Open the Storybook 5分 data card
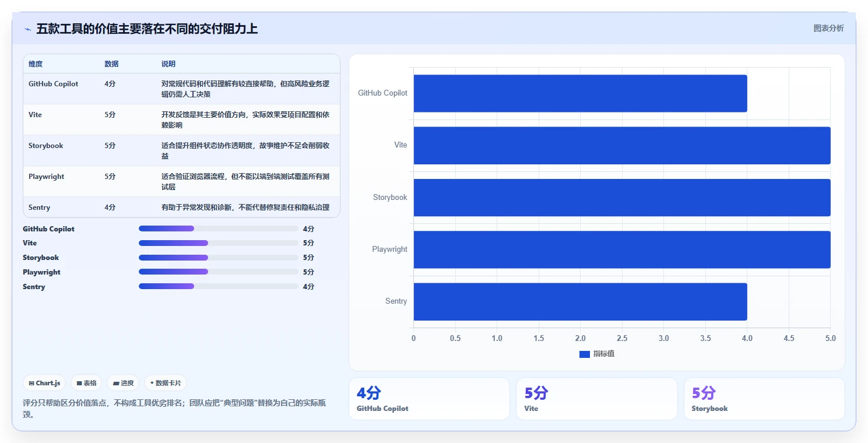868x443 pixels. click(764, 399)
